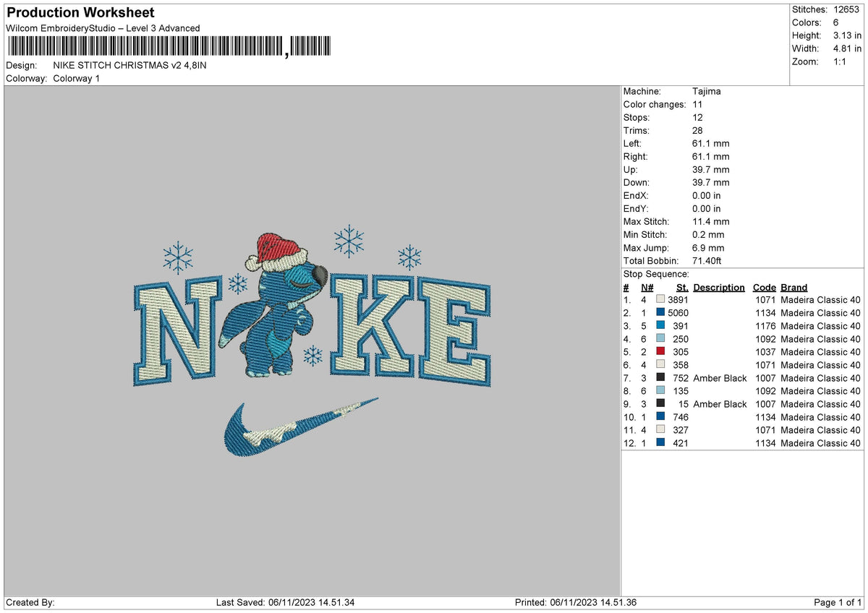Click the 'St.' column header
The width and height of the screenshot is (868, 613).
click(682, 287)
